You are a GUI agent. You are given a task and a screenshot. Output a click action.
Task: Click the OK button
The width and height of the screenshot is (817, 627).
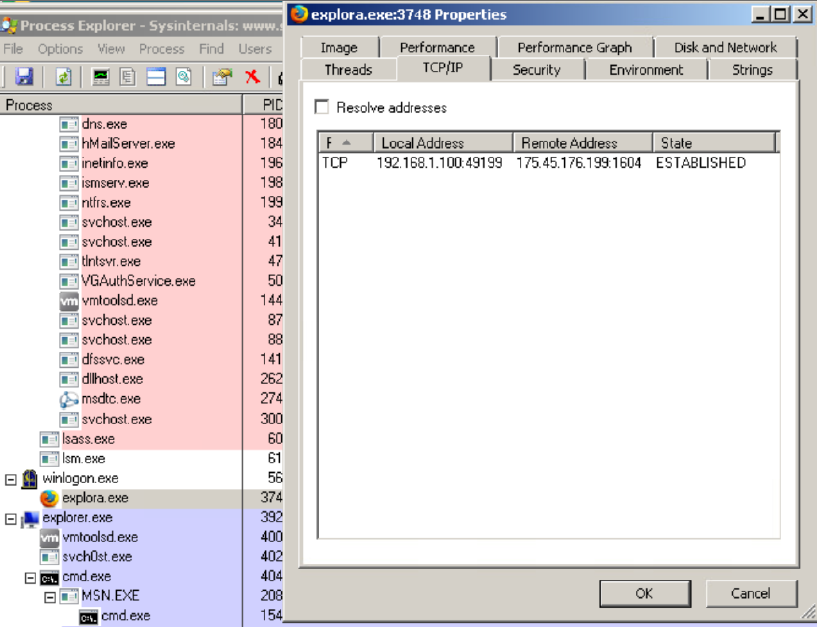pyautogui.click(x=645, y=593)
